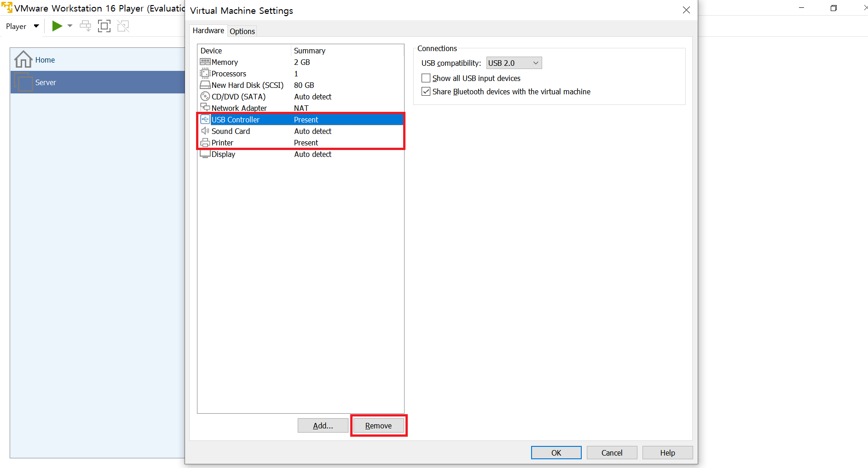The width and height of the screenshot is (868, 468).
Task: Switch to the Hardware tab
Action: click(208, 30)
